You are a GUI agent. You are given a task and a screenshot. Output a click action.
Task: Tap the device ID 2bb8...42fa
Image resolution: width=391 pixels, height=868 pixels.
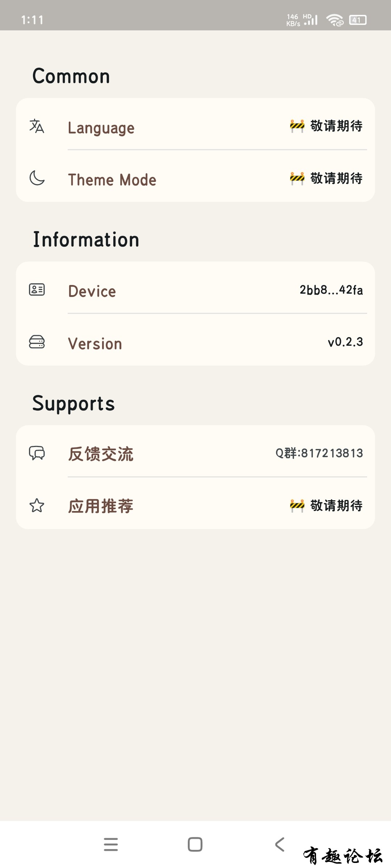point(331,290)
